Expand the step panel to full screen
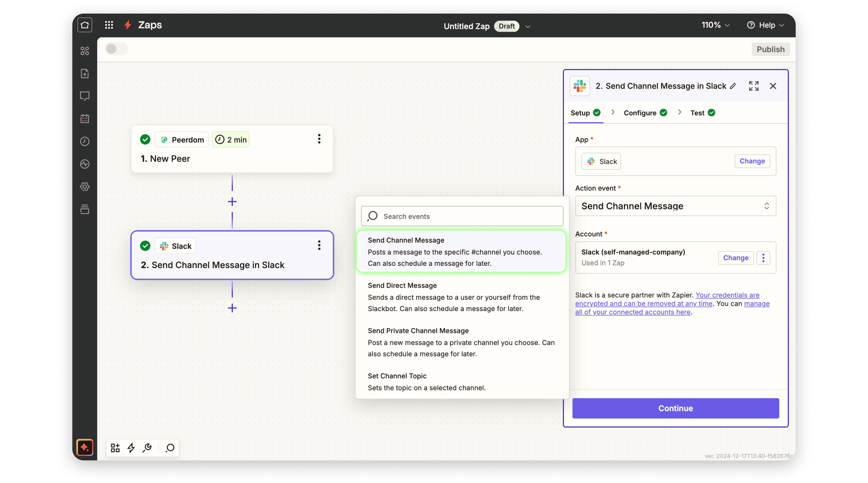 (753, 86)
